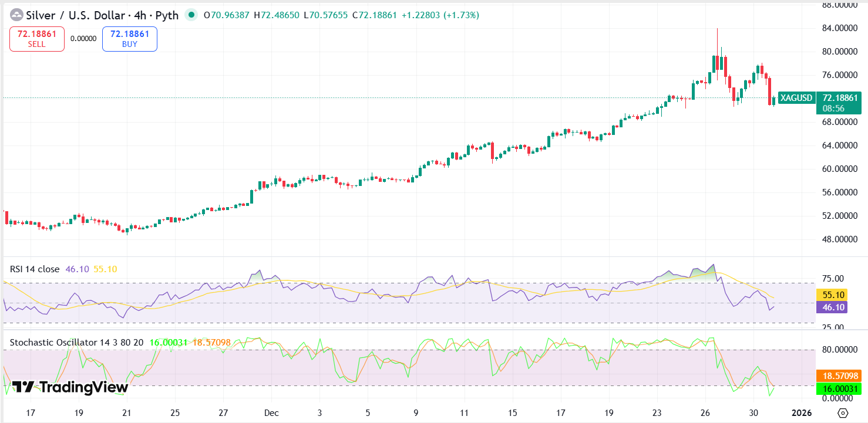The height and width of the screenshot is (423, 868).
Task: Click the spread value 0.00000
Action: (84, 37)
